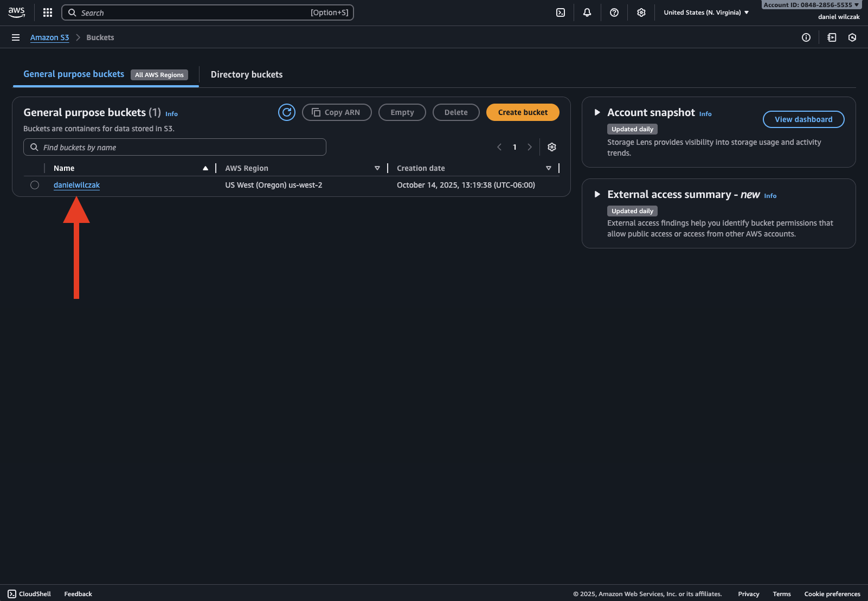This screenshot has width=868, height=601.
Task: Click the Create bucket button
Action: click(523, 112)
